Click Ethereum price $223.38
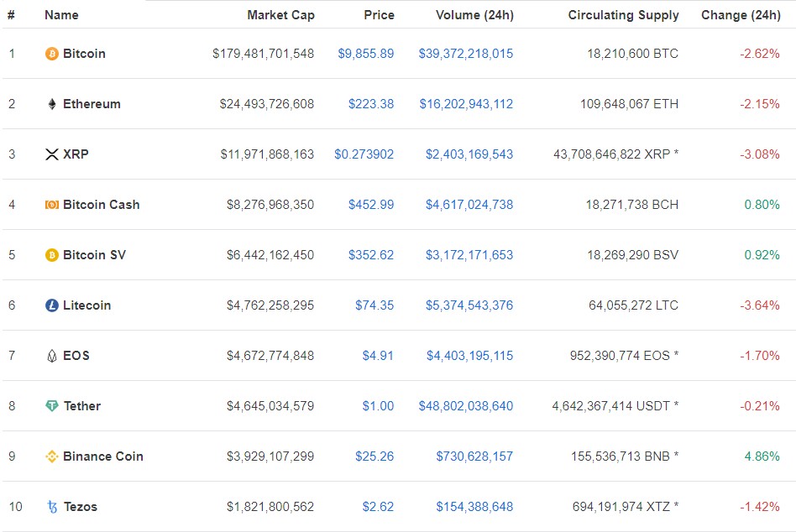 [x=371, y=104]
